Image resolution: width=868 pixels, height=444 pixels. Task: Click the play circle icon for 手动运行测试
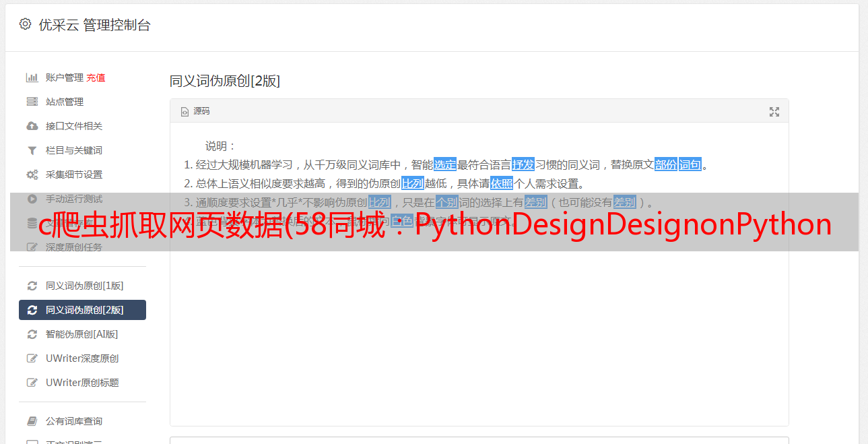click(32, 199)
